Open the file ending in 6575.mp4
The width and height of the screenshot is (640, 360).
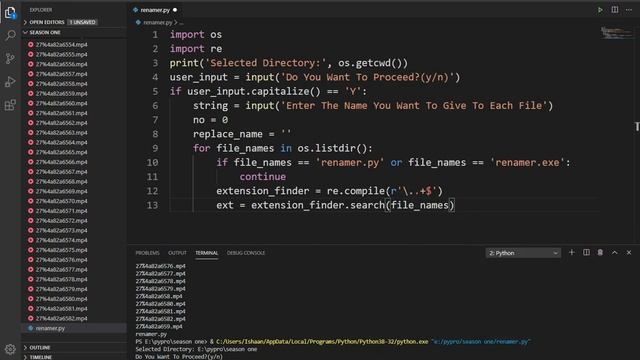(x=62, y=250)
